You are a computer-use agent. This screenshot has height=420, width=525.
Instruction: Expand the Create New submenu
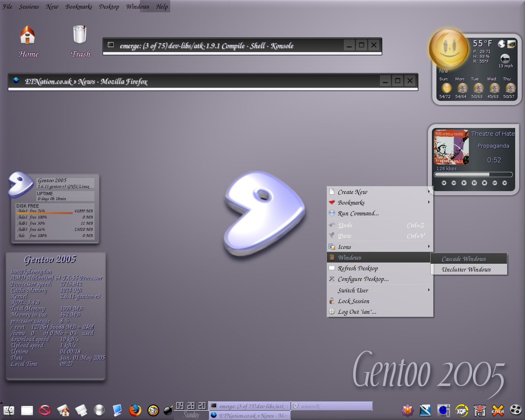click(x=380, y=192)
